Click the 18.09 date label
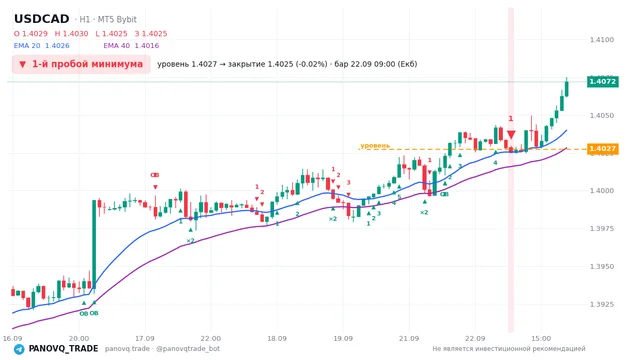 tap(277, 338)
